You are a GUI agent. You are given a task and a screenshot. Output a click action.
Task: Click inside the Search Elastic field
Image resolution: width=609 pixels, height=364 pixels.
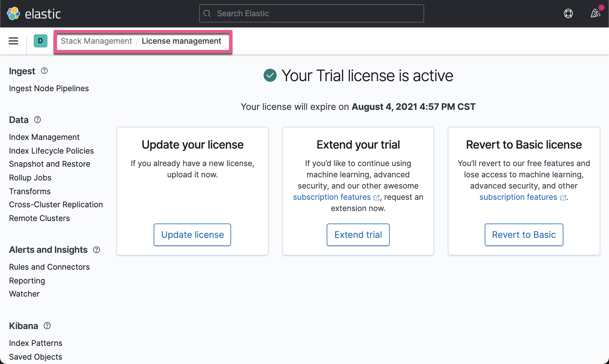(x=311, y=13)
